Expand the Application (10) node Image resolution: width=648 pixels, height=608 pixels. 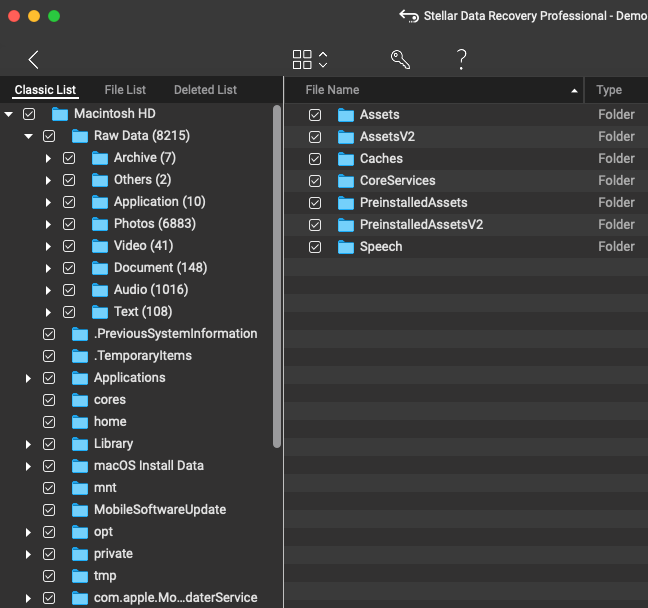click(x=48, y=202)
